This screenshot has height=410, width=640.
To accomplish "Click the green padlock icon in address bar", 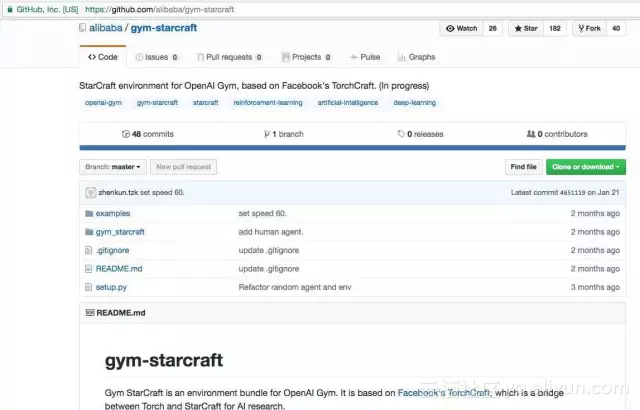I will point(10,9).
